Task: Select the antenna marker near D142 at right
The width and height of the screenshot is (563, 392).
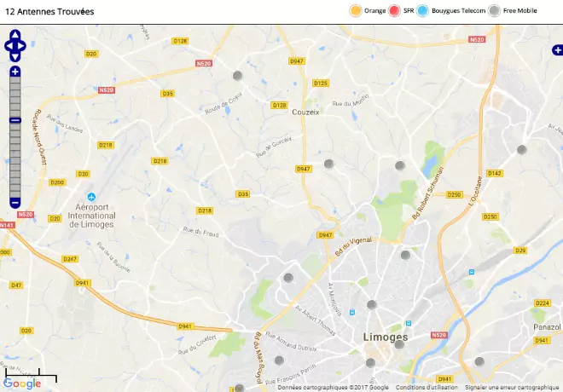Action: [x=522, y=149]
